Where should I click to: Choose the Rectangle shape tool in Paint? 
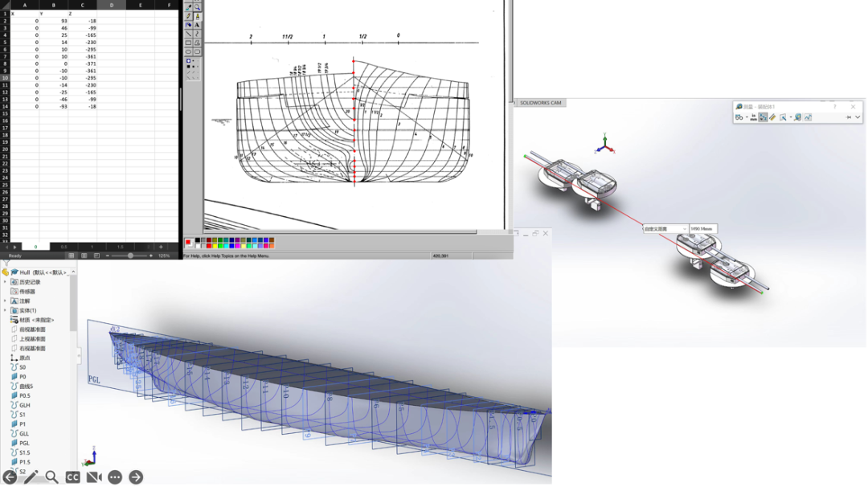click(189, 43)
